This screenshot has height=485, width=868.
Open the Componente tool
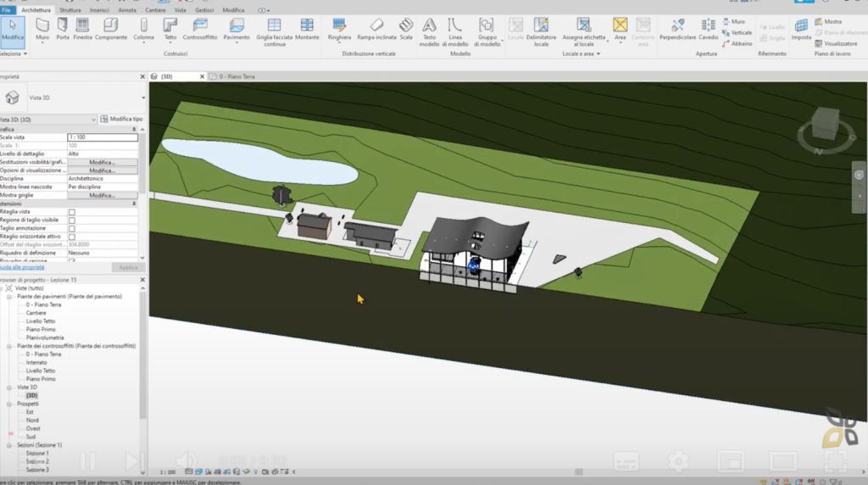(x=111, y=29)
